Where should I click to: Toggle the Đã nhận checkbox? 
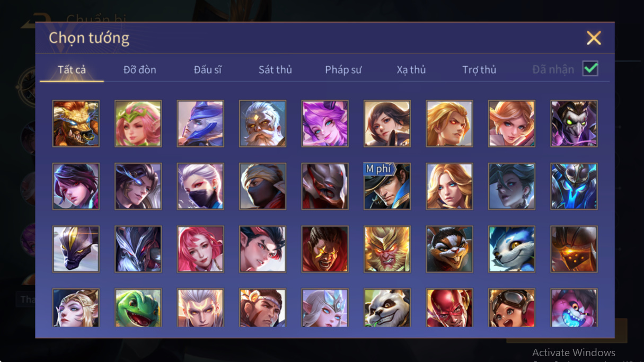[590, 69]
